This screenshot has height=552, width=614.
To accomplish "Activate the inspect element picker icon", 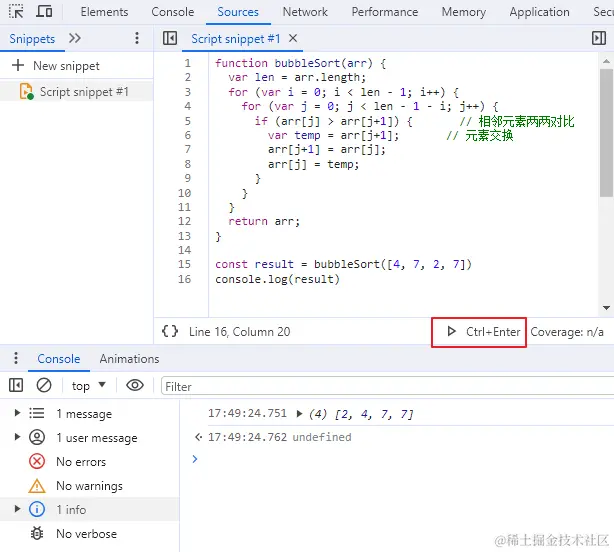I will click(16, 11).
